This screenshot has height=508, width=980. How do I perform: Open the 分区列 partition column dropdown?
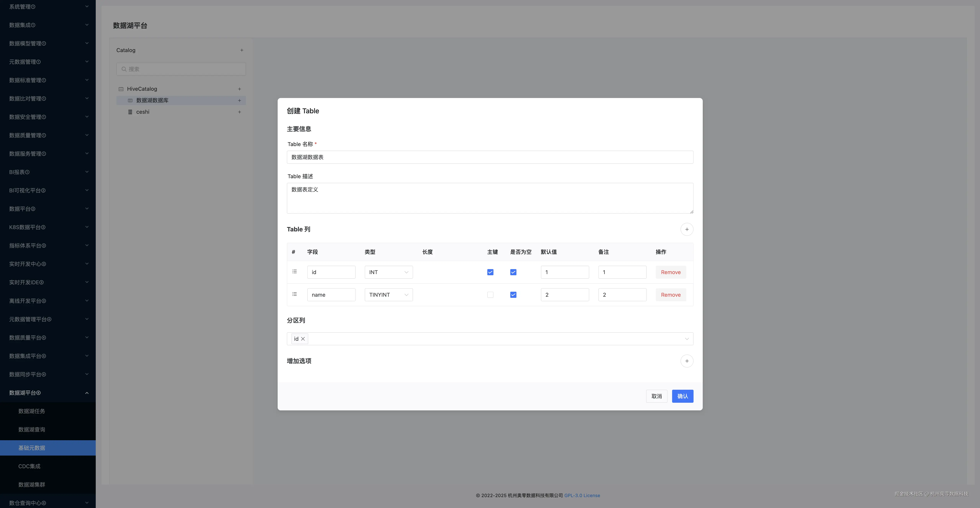490,339
